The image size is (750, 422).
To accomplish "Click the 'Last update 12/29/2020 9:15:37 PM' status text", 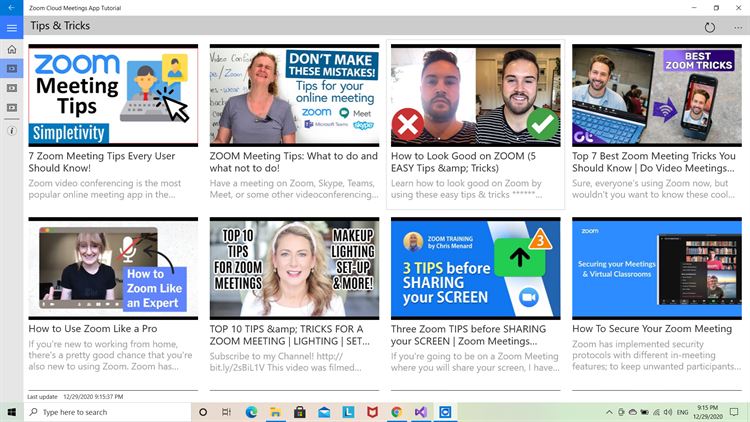I will tap(75, 397).
